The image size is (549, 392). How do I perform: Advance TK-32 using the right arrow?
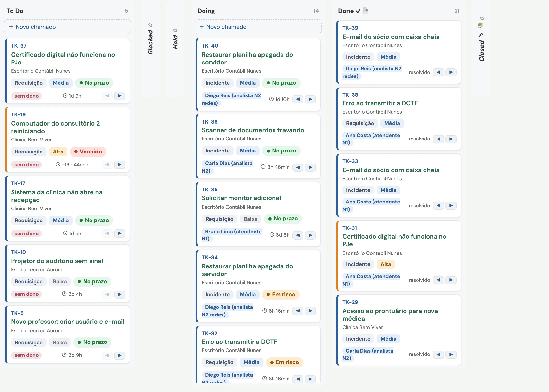310,379
